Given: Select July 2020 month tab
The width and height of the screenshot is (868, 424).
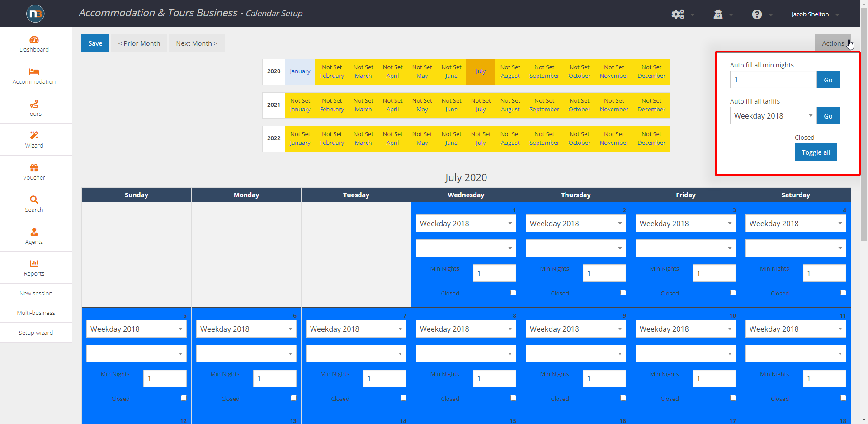Looking at the screenshot, I should click(x=481, y=71).
